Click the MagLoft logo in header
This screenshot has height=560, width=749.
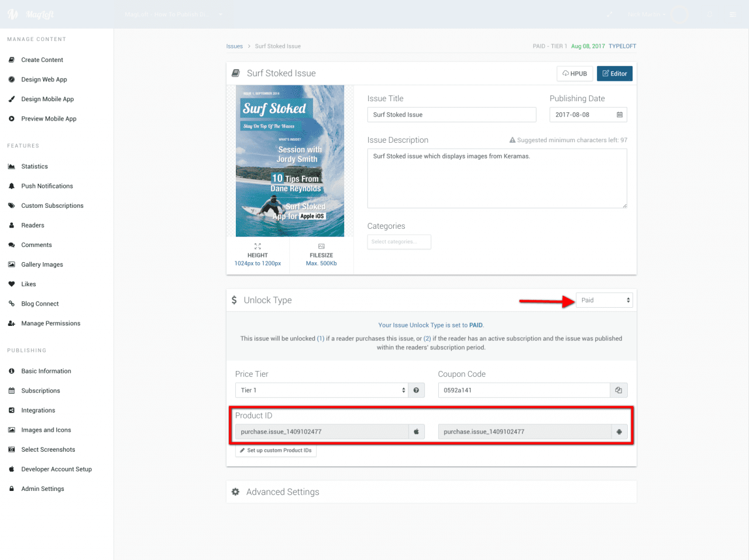pyautogui.click(x=31, y=14)
